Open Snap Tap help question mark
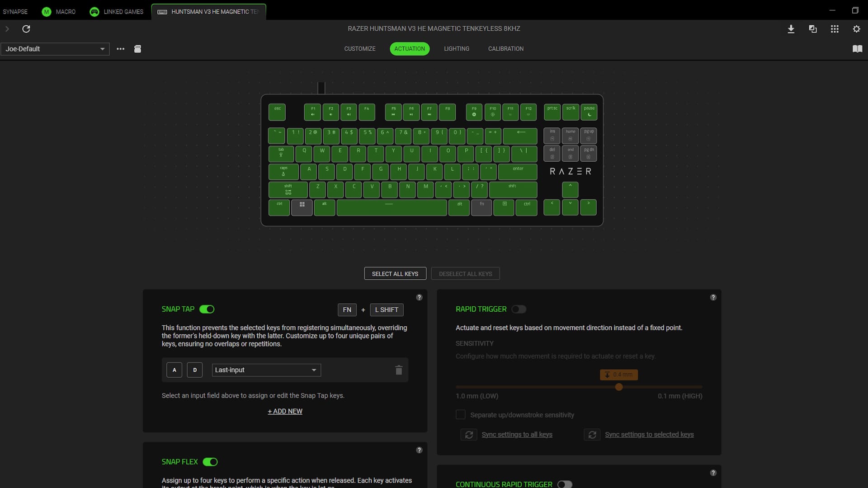Image resolution: width=868 pixels, height=488 pixels. click(419, 297)
